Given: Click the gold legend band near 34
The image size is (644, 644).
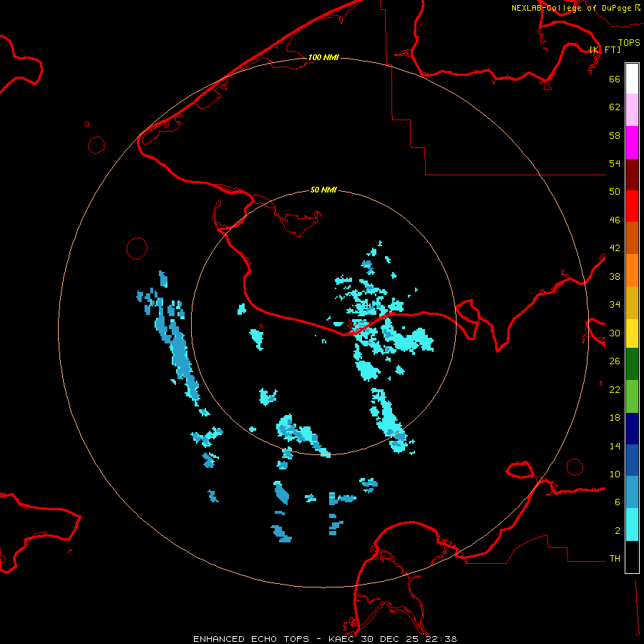Looking at the screenshot, I should click(x=632, y=303).
